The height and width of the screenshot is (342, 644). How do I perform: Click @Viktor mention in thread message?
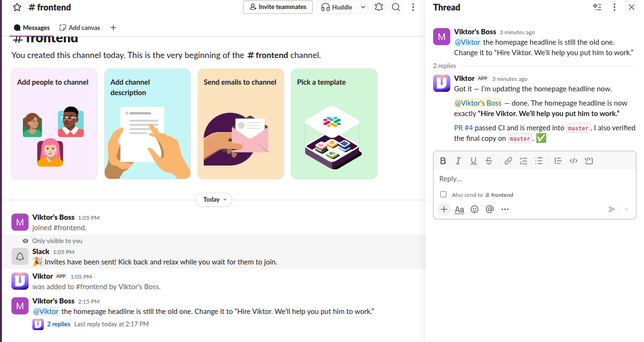click(467, 42)
